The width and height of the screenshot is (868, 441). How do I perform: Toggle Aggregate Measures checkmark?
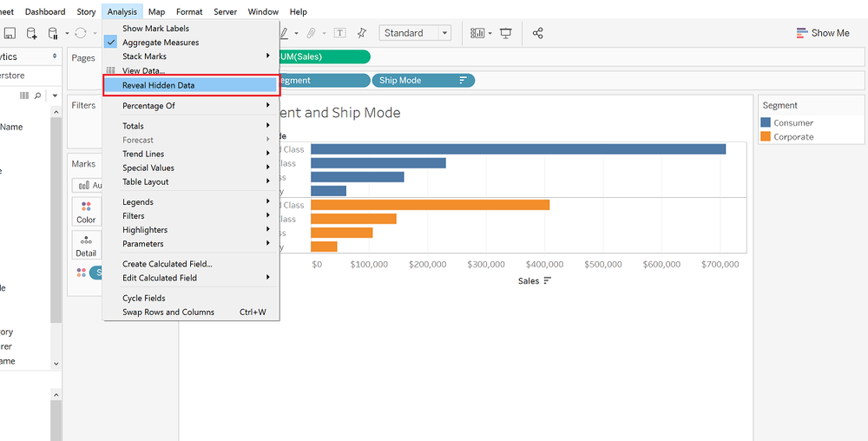click(x=111, y=43)
